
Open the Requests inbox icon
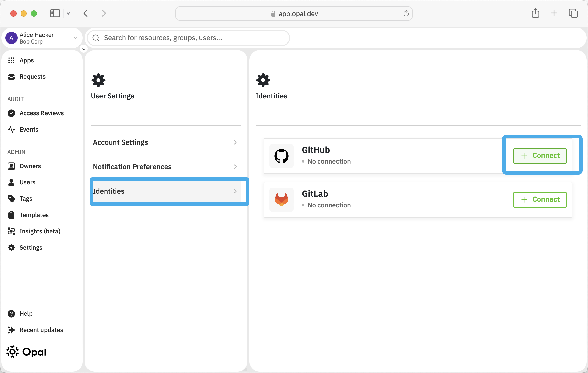(x=11, y=77)
